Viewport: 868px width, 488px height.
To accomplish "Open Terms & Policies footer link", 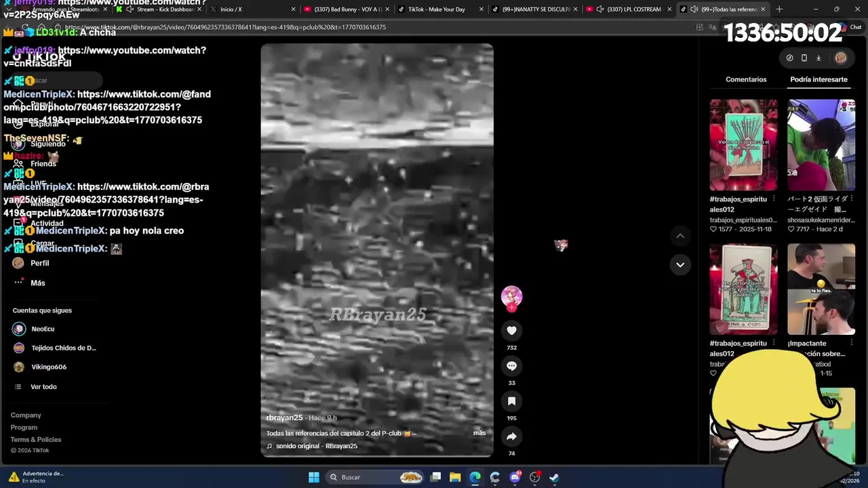I will (35, 439).
